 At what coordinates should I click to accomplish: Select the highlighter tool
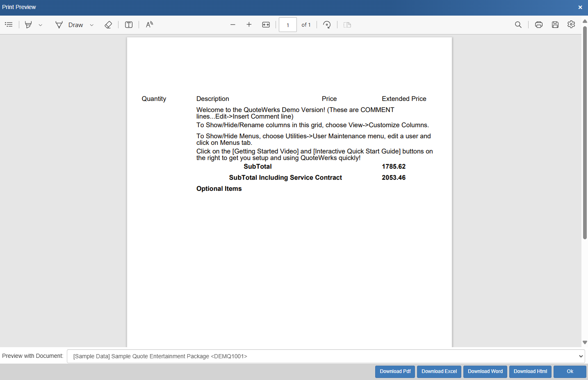coord(28,25)
